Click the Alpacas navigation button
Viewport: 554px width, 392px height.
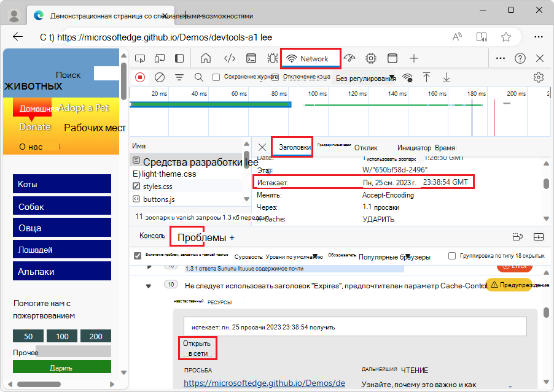62,271
